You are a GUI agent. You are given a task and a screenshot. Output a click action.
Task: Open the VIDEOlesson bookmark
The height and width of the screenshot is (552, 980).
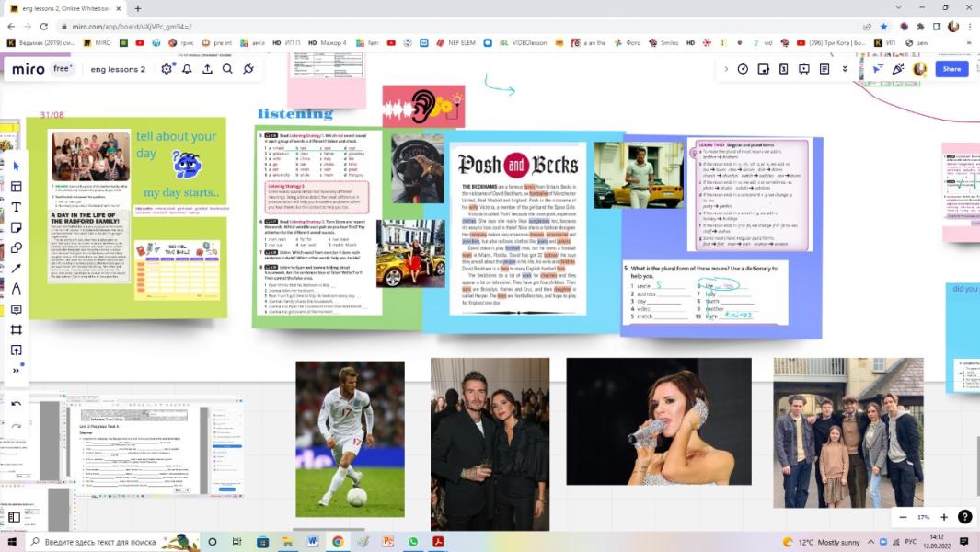coord(523,42)
